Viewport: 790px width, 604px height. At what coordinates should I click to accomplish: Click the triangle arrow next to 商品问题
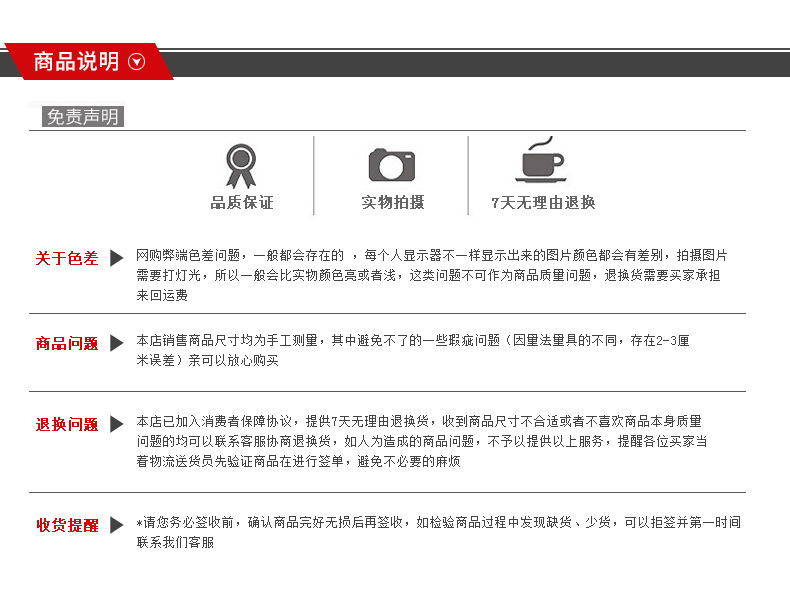point(117,343)
